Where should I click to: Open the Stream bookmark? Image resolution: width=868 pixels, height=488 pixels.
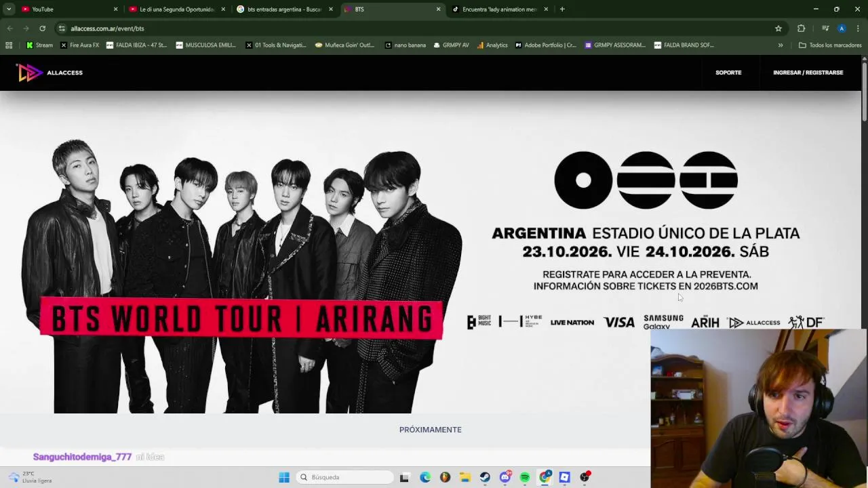tap(39, 45)
